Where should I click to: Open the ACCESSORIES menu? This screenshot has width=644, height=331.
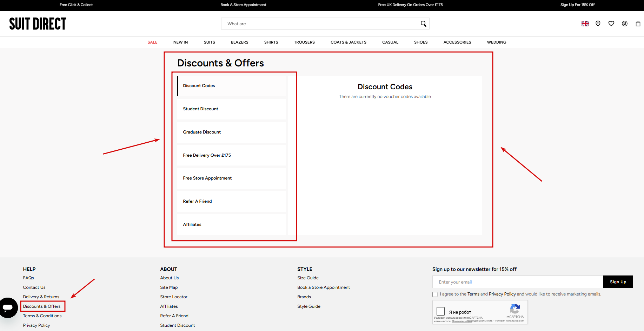click(457, 42)
